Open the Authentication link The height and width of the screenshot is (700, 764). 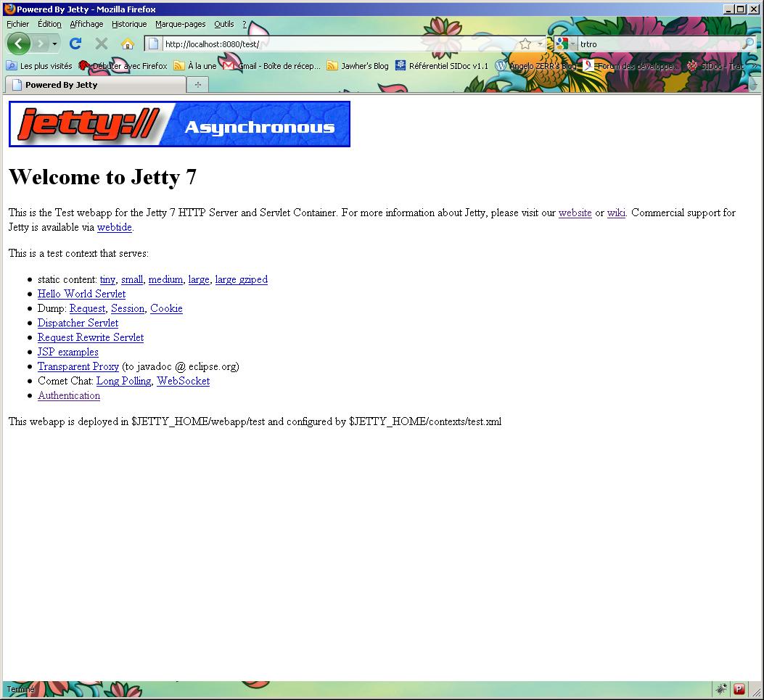[69, 395]
